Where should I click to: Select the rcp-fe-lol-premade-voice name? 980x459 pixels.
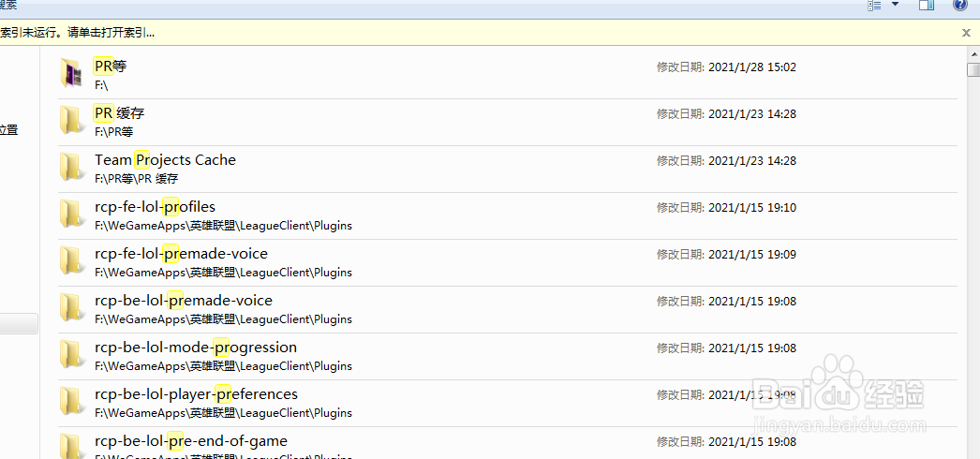pos(181,254)
